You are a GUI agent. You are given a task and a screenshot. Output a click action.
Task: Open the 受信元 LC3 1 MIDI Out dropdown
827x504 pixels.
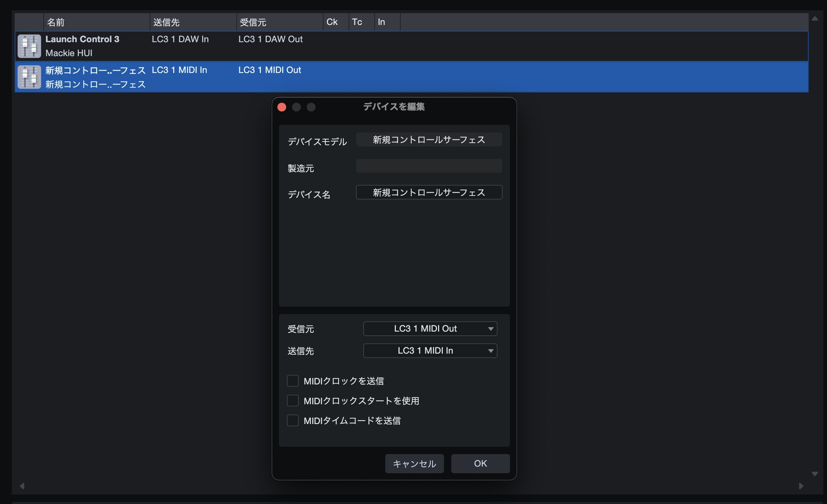[x=430, y=329]
